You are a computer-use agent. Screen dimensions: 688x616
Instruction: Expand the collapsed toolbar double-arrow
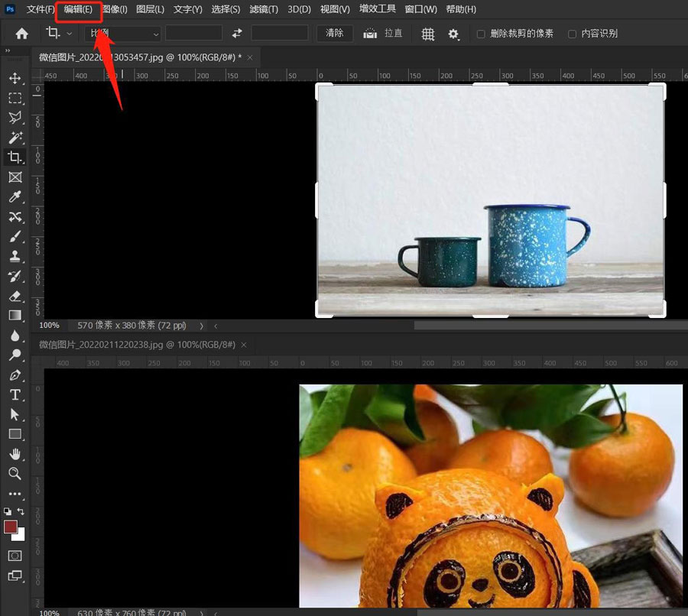(8, 51)
